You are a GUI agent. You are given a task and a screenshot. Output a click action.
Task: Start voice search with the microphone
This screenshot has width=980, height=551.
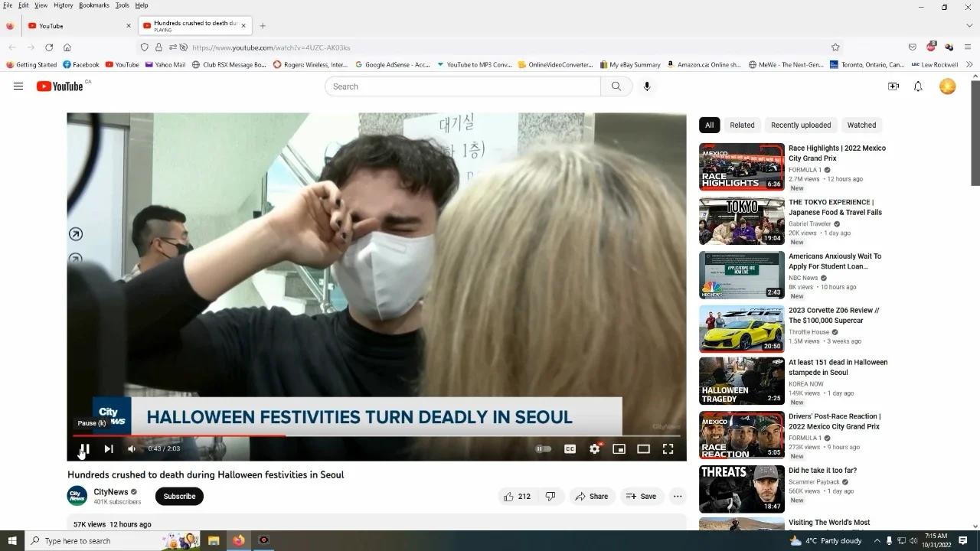coord(647,86)
